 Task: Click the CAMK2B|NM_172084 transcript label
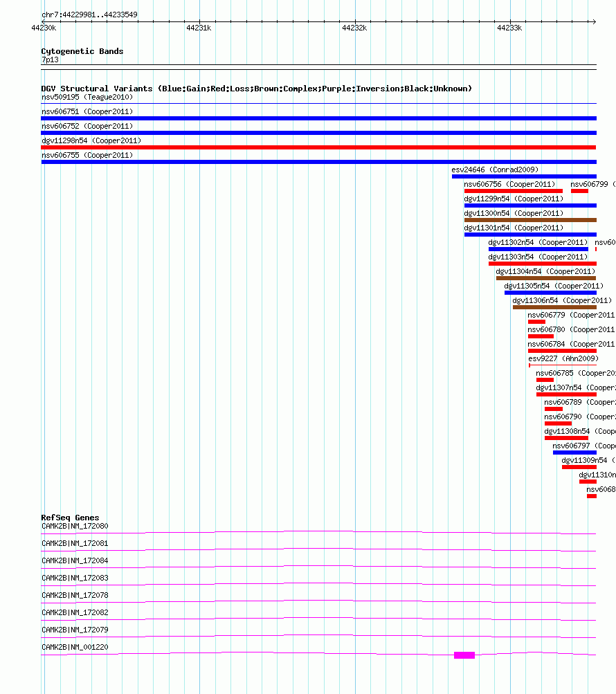click(75, 560)
